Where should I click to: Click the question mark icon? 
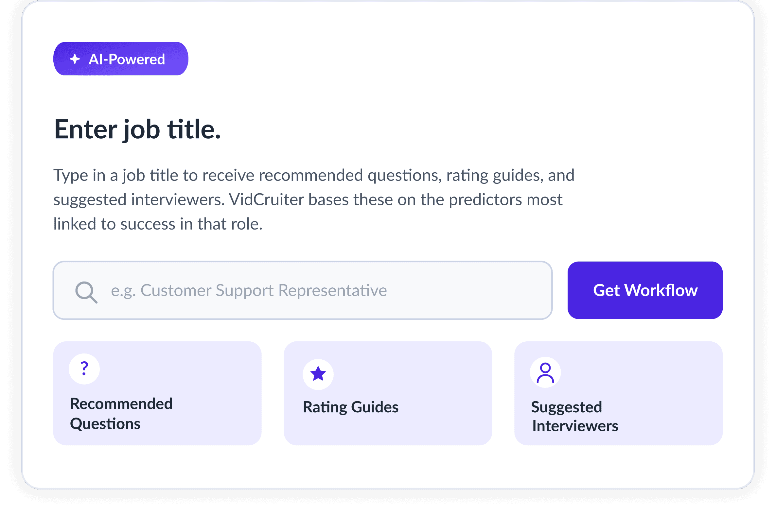point(84,369)
